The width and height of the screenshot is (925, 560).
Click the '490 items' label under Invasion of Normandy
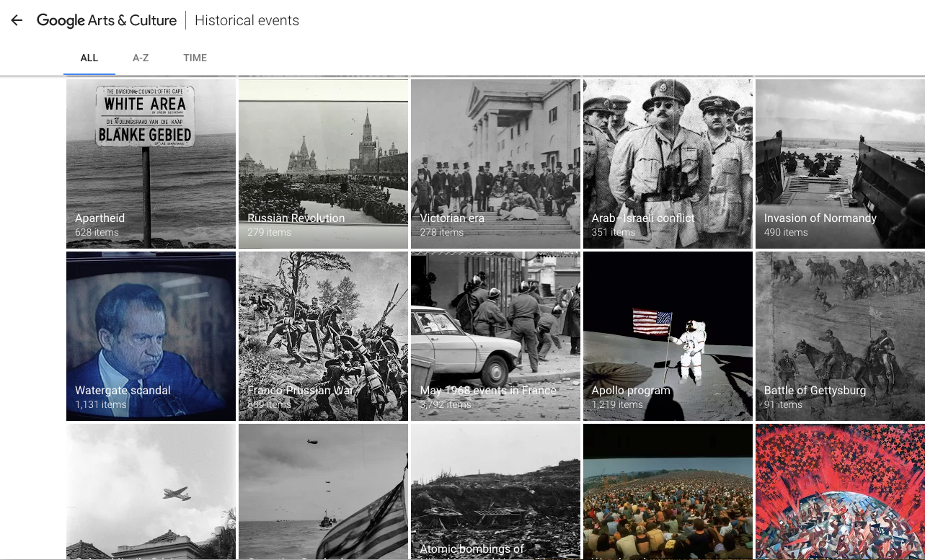[786, 233]
